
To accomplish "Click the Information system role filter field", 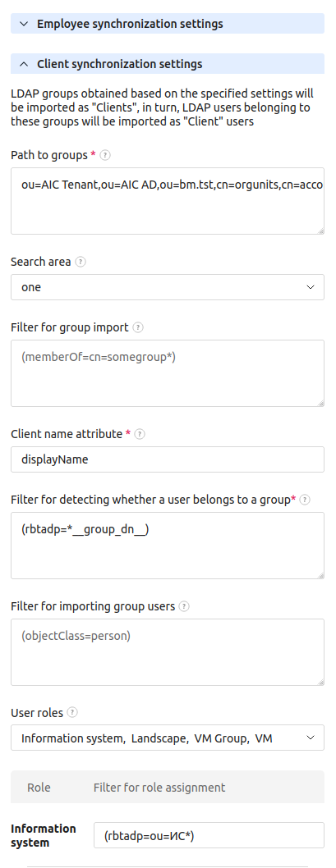I will [x=209, y=835].
